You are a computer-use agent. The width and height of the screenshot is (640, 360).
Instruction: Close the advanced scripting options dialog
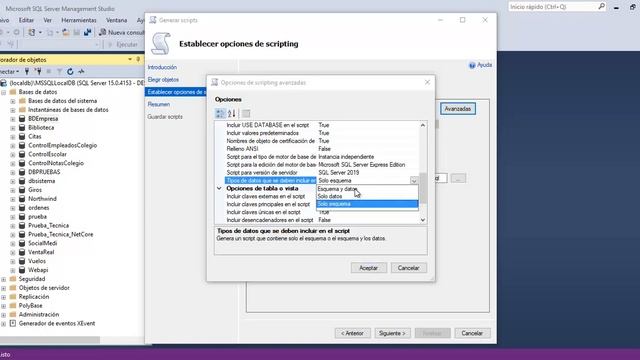click(427, 82)
